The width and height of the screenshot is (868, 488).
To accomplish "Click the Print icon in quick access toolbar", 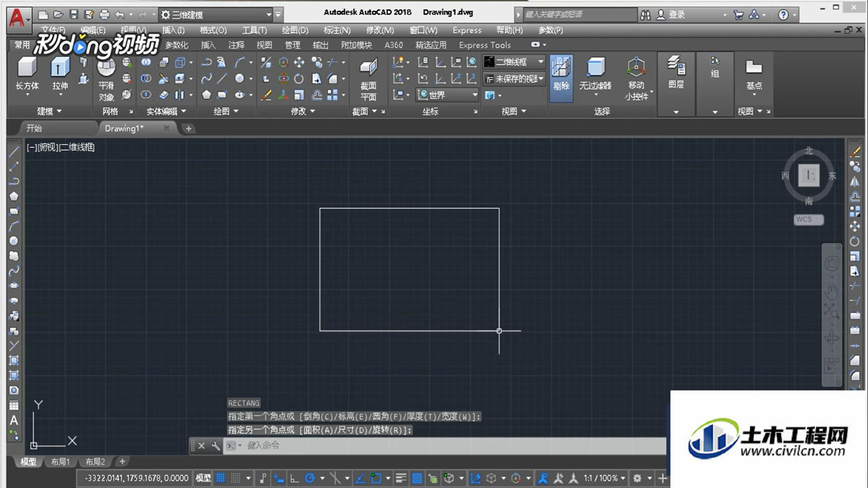I will click(x=104, y=14).
